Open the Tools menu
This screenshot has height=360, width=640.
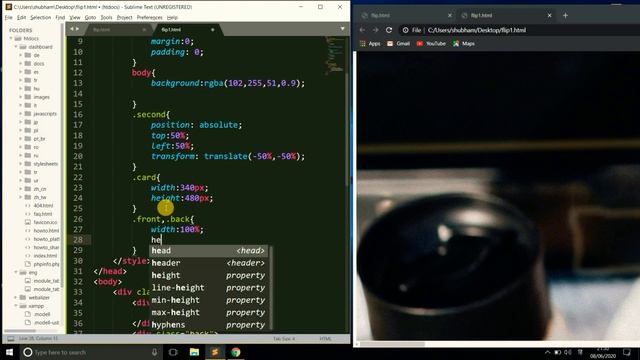tap(106, 18)
